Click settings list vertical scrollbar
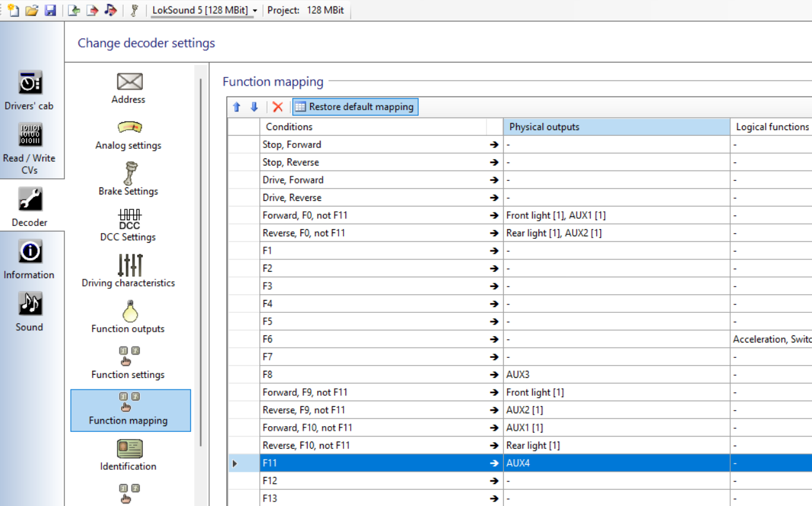The image size is (812, 506). click(x=201, y=258)
